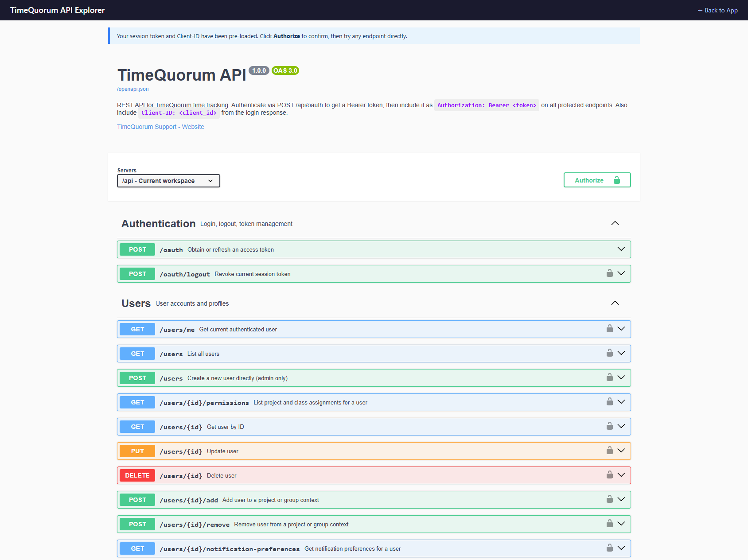748x560 pixels.
Task: Click the /users/me endpoint path
Action: (177, 330)
